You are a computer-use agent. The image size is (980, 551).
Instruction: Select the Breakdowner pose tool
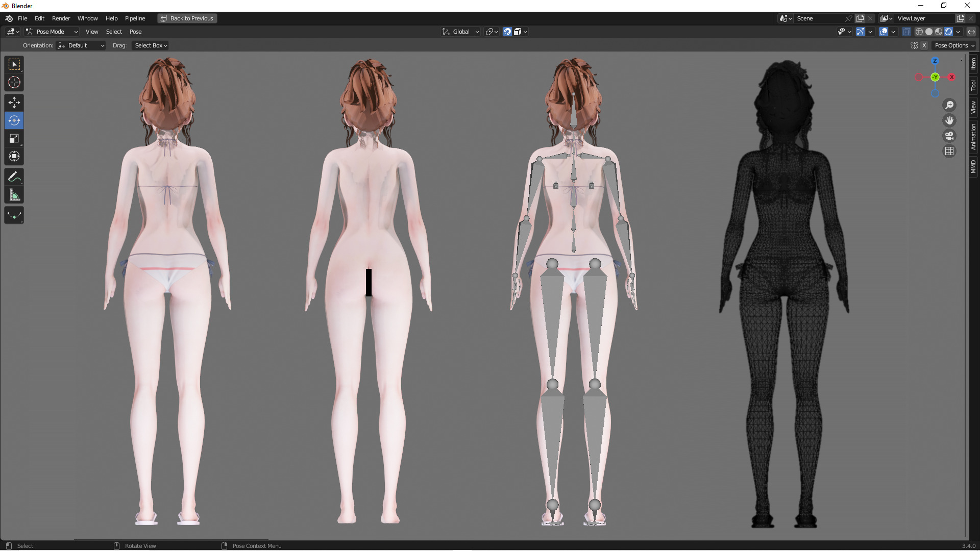(14, 215)
